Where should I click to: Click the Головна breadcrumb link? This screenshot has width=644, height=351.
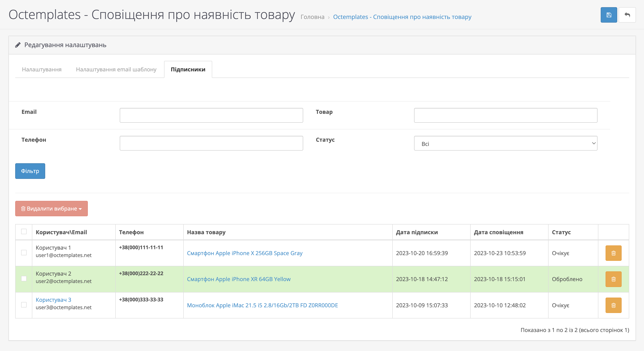tap(312, 17)
